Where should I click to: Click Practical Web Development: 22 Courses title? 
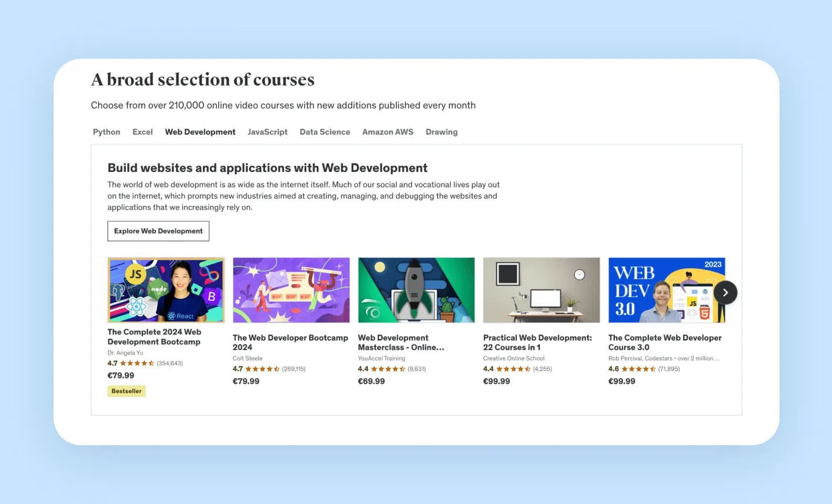[x=537, y=342]
